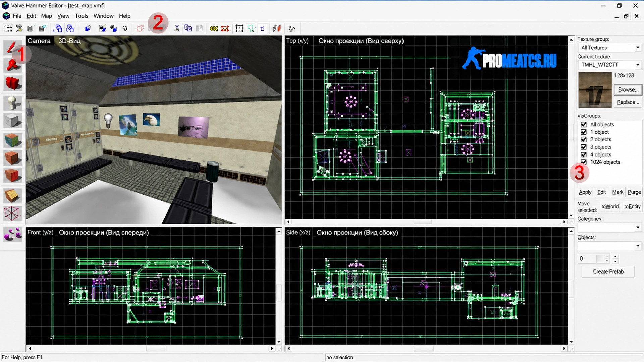Choose the wireframe Vertex tool
The image size is (644, 362).
click(13, 214)
